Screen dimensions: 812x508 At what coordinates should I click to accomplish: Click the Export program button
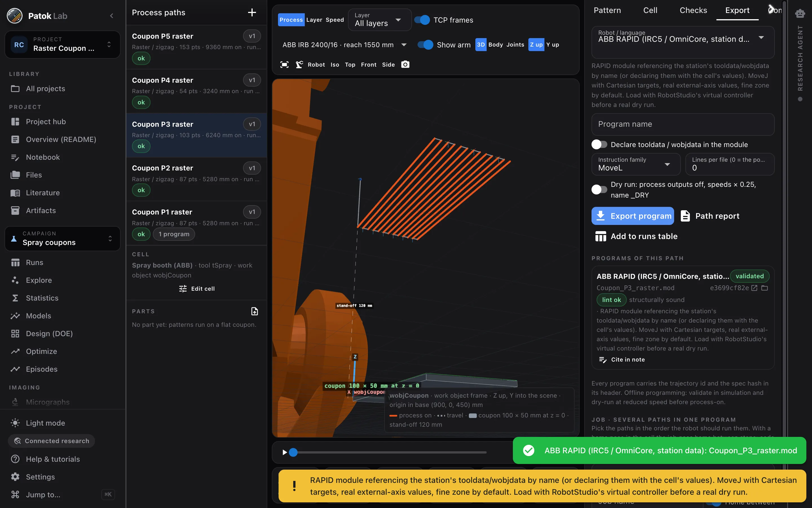pyautogui.click(x=633, y=216)
